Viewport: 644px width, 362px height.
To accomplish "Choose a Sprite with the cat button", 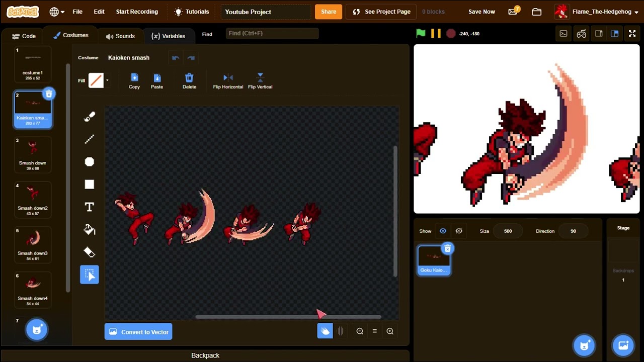I will point(584,345).
